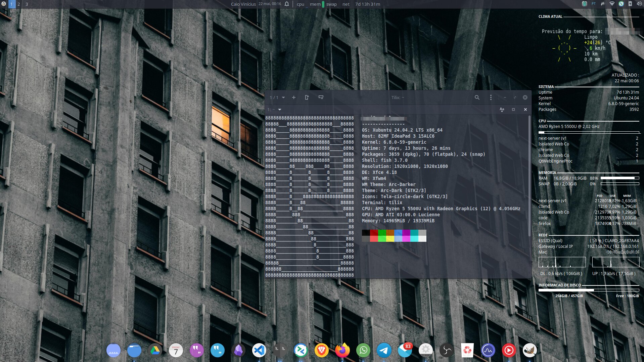644x362 pixels.
Task: Click the tray icon right of PT
Action: click(x=603, y=4)
